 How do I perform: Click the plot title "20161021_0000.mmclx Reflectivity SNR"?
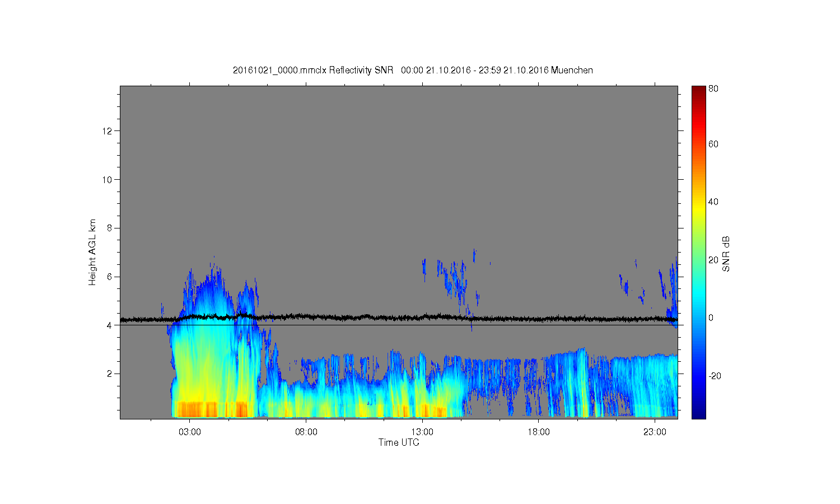(313, 71)
